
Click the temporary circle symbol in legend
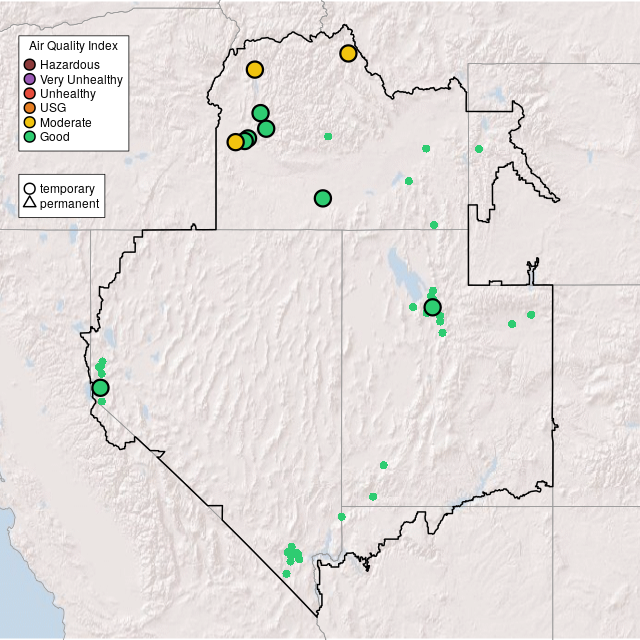tap(30, 189)
